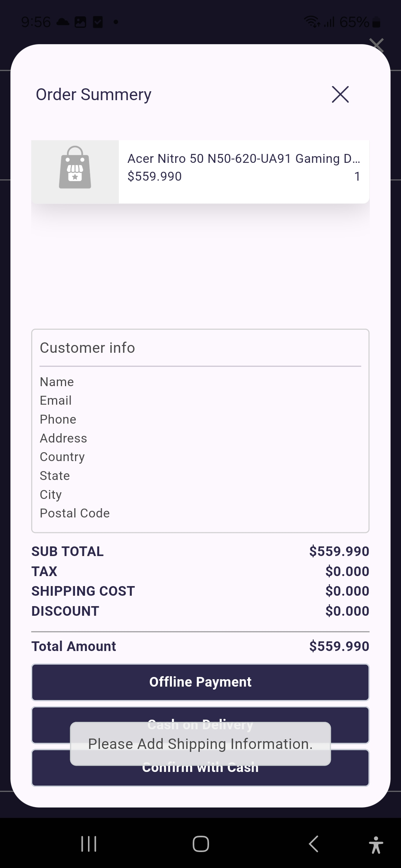
Task: Tap the Offline Payment button
Action: (x=200, y=682)
